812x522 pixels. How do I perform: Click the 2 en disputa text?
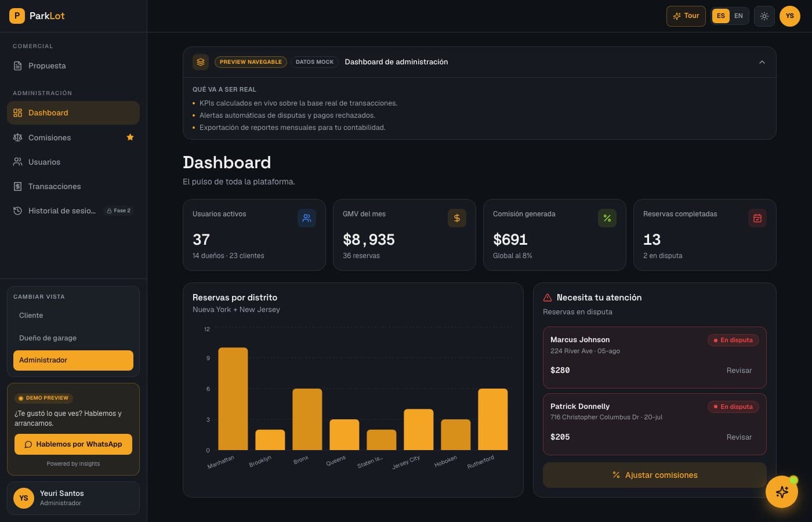(x=663, y=256)
